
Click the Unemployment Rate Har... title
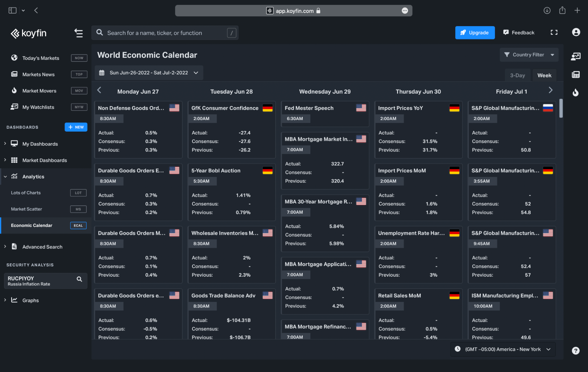(411, 233)
